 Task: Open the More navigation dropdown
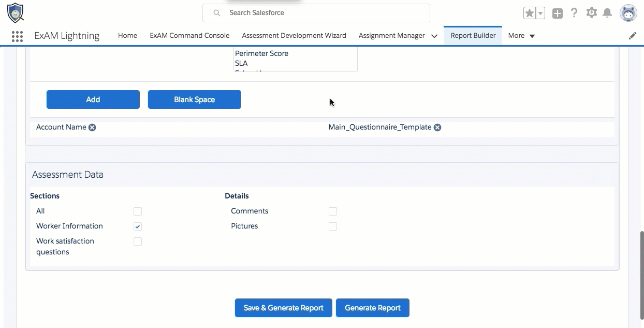tap(521, 36)
